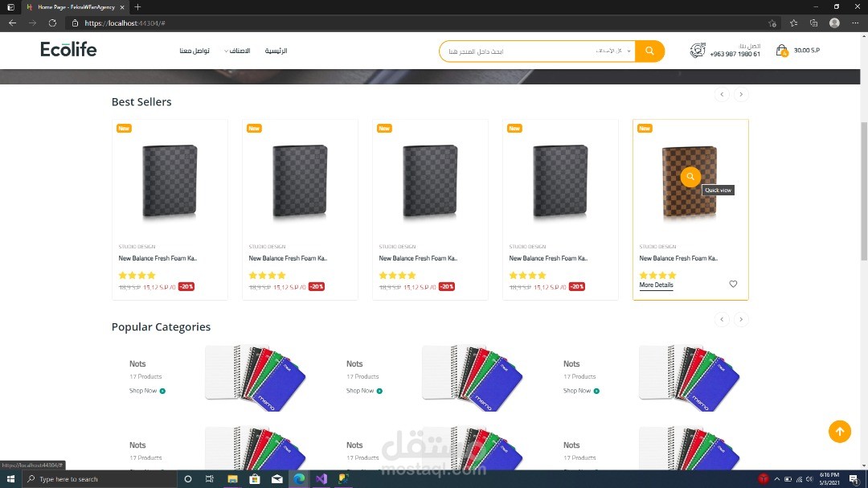868x488 pixels.
Task: Open Microsoft Store from the taskbar
Action: click(x=255, y=478)
